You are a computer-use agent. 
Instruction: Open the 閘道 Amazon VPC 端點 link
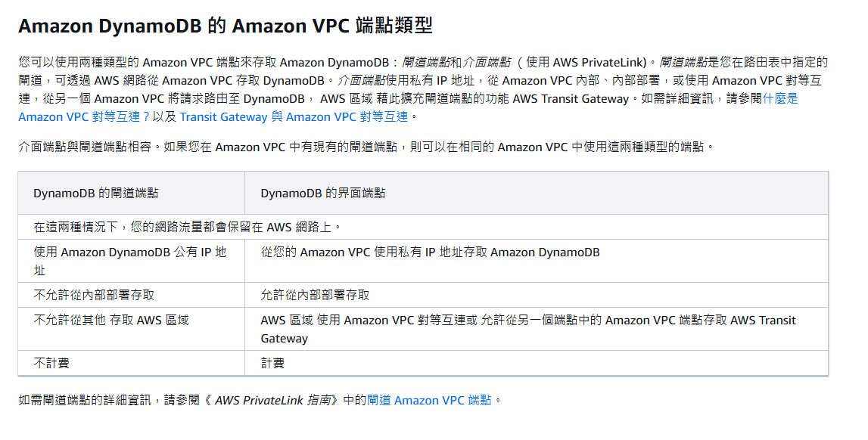point(429,400)
